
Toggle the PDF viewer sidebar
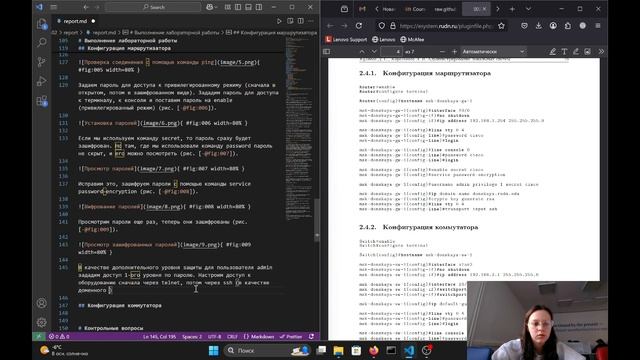point(327,52)
